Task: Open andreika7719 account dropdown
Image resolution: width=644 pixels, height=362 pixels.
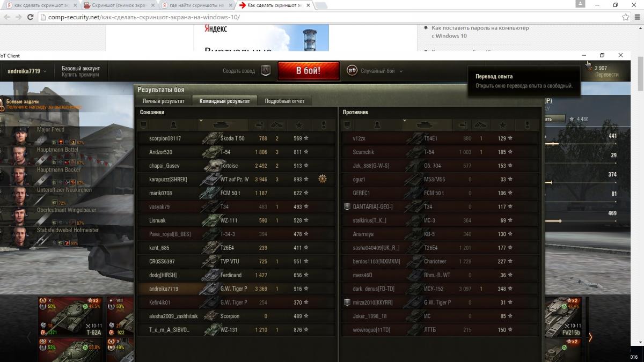Action: point(27,71)
